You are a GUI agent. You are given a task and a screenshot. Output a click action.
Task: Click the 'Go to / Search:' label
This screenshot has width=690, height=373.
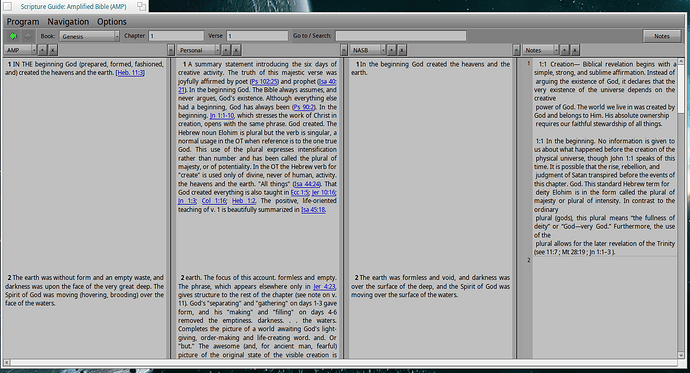pyautogui.click(x=312, y=36)
